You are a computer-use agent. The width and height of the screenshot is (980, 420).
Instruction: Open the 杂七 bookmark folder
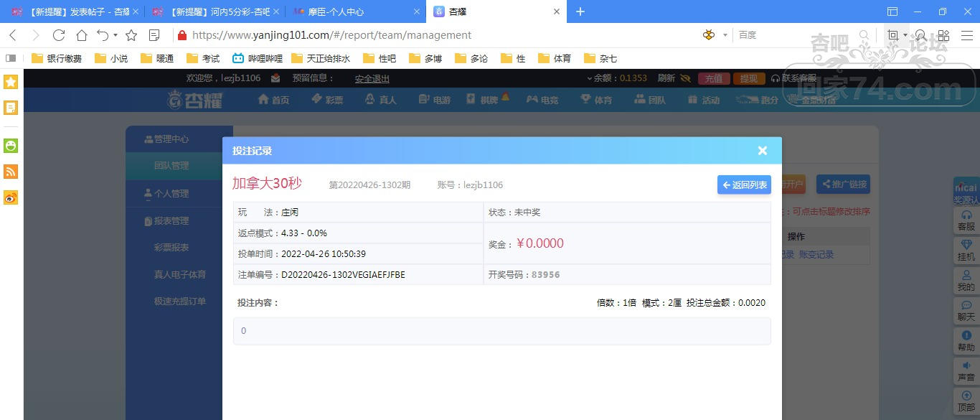click(x=600, y=59)
